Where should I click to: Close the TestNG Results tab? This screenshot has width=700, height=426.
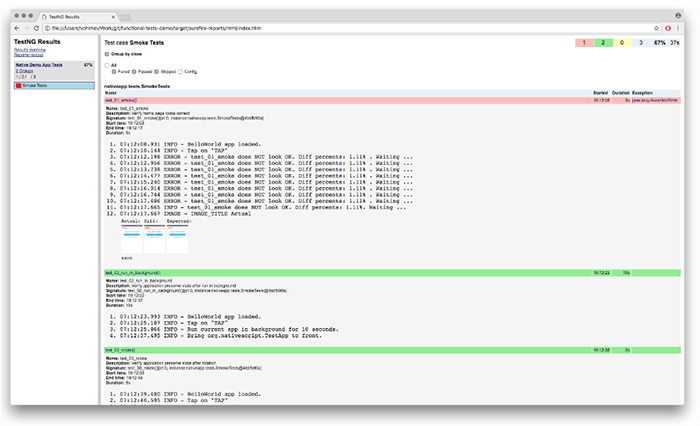(x=113, y=17)
